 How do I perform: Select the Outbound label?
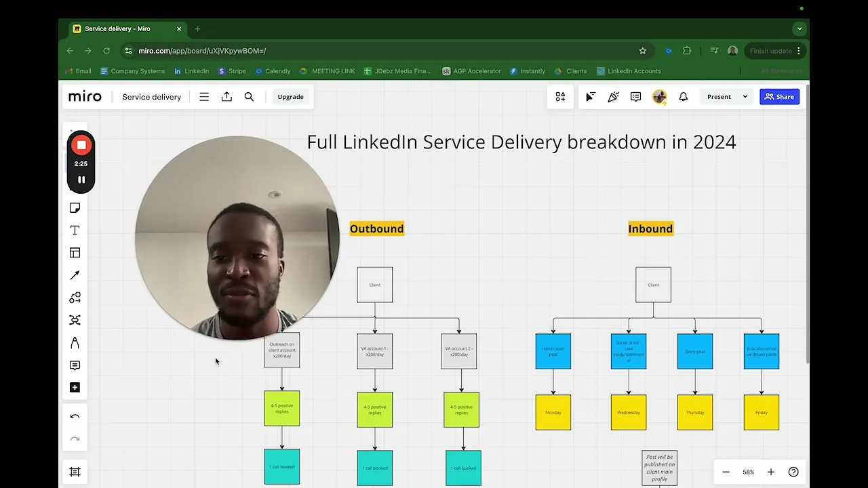376,228
